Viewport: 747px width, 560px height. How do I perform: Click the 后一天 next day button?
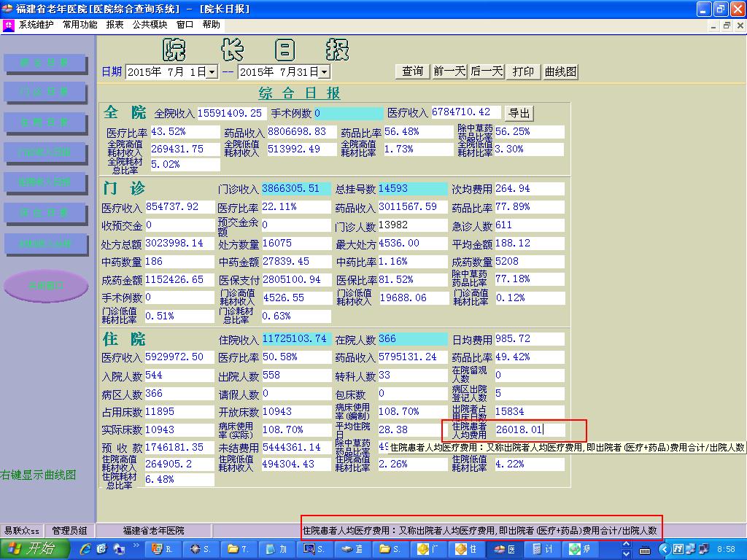pyautogui.click(x=487, y=71)
